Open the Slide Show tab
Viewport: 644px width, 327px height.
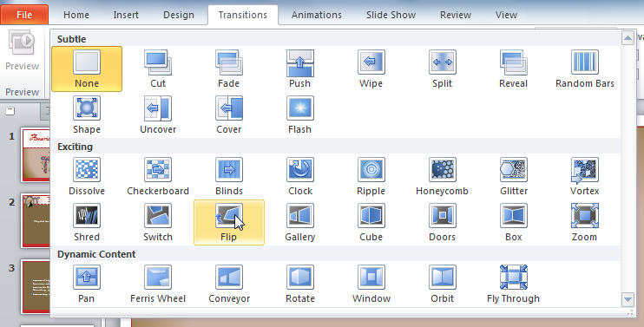pyautogui.click(x=391, y=15)
